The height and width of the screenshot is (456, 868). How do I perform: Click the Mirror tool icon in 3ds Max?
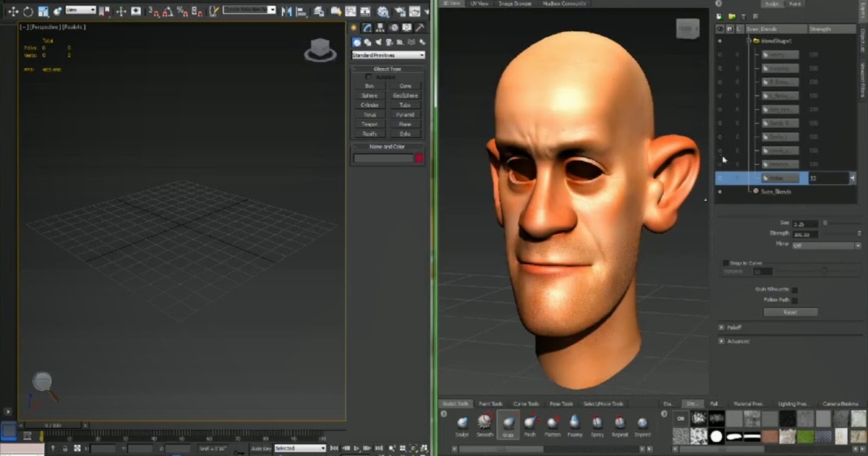pyautogui.click(x=286, y=11)
